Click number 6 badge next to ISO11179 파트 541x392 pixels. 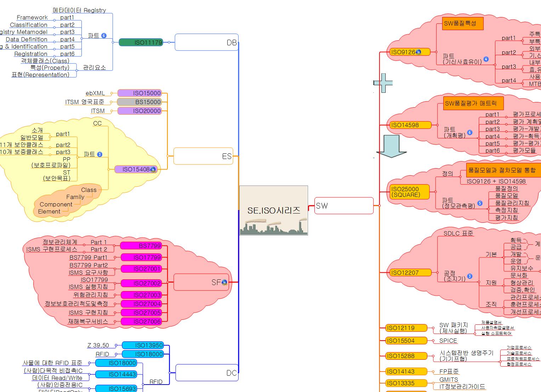pos(104,36)
